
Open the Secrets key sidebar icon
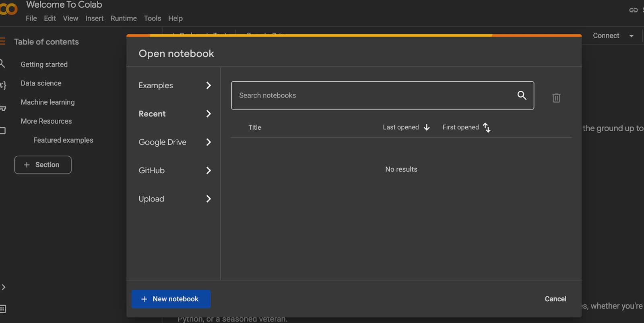3,108
